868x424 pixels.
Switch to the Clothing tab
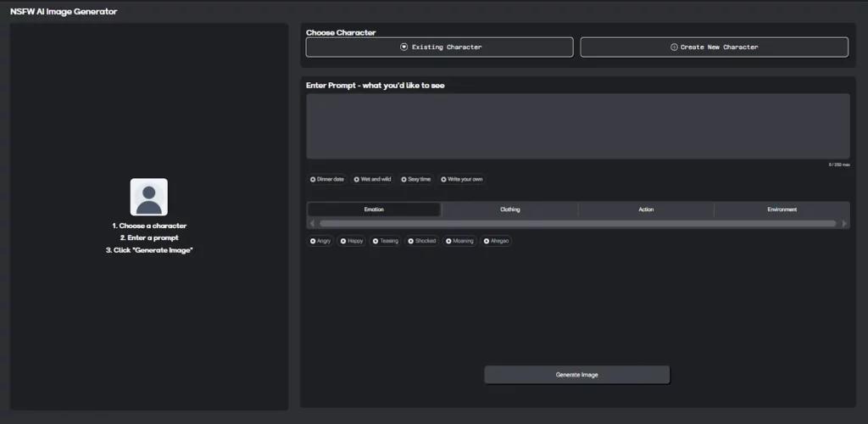(x=509, y=209)
